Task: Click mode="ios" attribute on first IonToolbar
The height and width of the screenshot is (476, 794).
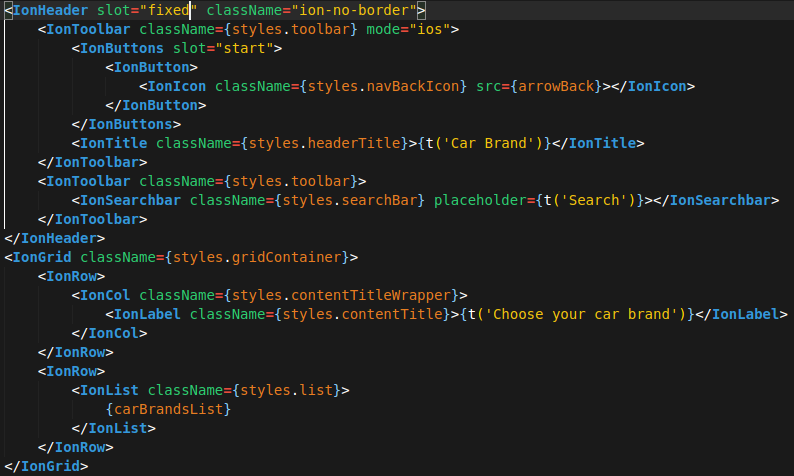Action: (x=409, y=29)
